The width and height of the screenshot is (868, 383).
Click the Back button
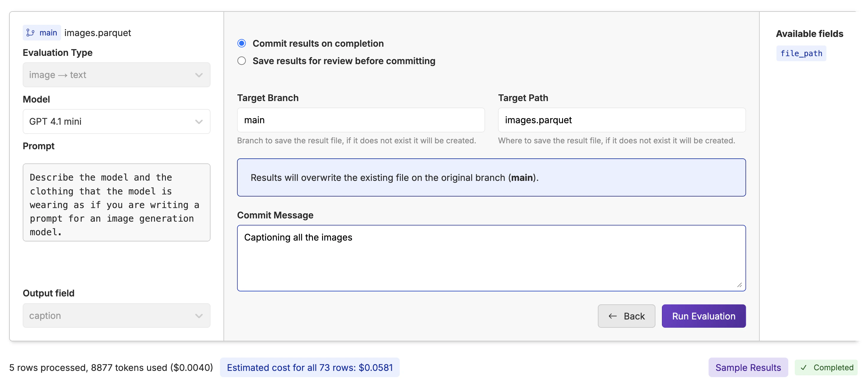pyautogui.click(x=626, y=316)
